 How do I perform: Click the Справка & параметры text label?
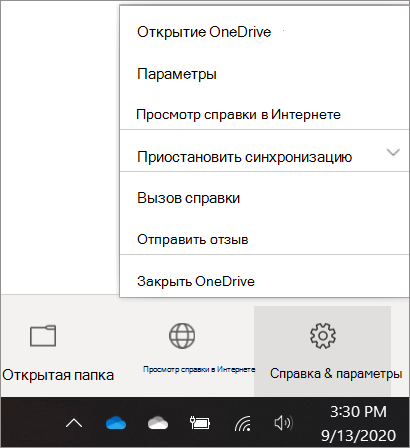336,374
